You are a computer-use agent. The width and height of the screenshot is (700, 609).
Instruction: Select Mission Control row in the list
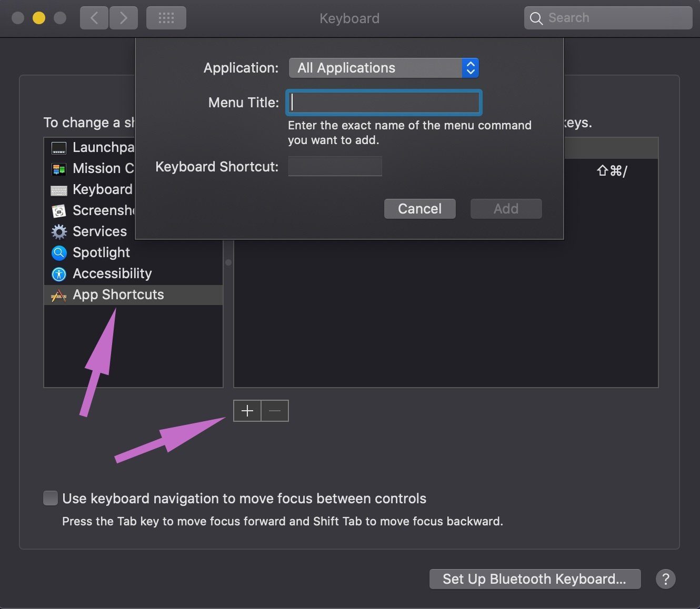click(x=89, y=169)
